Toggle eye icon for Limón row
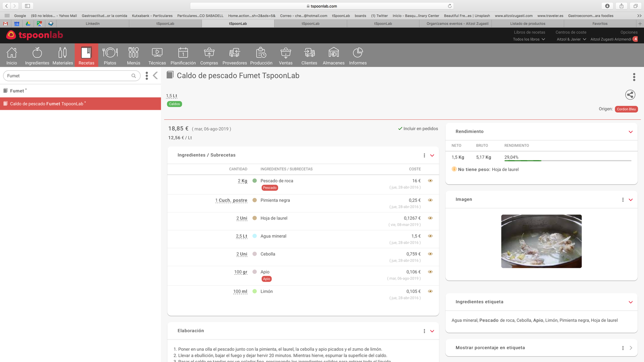This screenshot has width=644, height=362. [x=430, y=292]
